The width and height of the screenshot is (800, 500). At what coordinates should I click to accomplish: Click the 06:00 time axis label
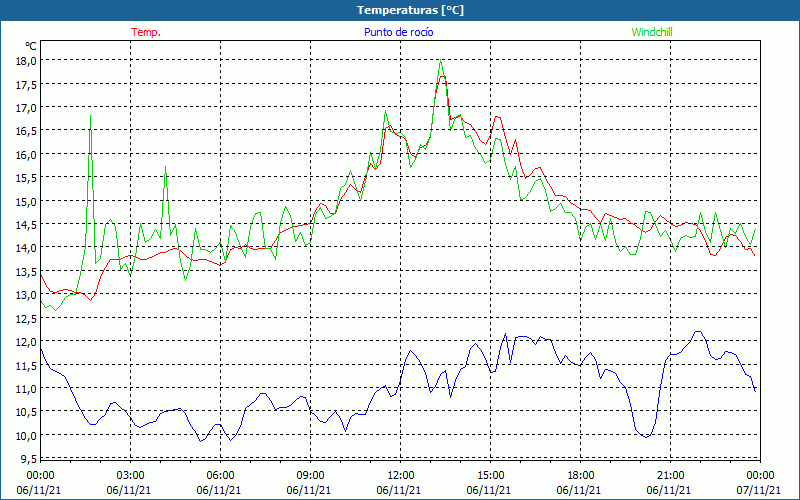coord(220,475)
